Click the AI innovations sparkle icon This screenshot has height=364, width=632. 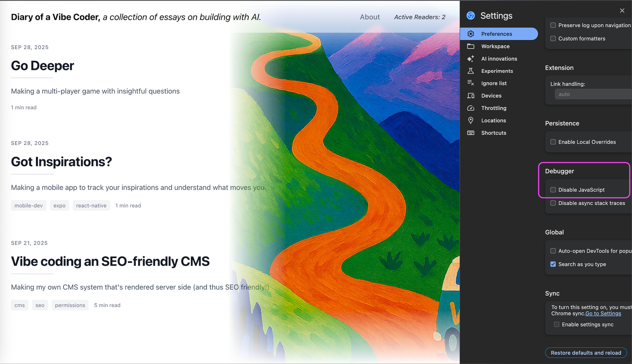pyautogui.click(x=470, y=59)
